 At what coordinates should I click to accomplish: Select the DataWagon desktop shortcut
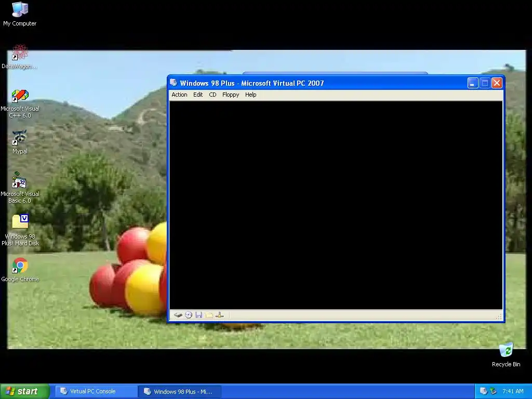(20, 57)
